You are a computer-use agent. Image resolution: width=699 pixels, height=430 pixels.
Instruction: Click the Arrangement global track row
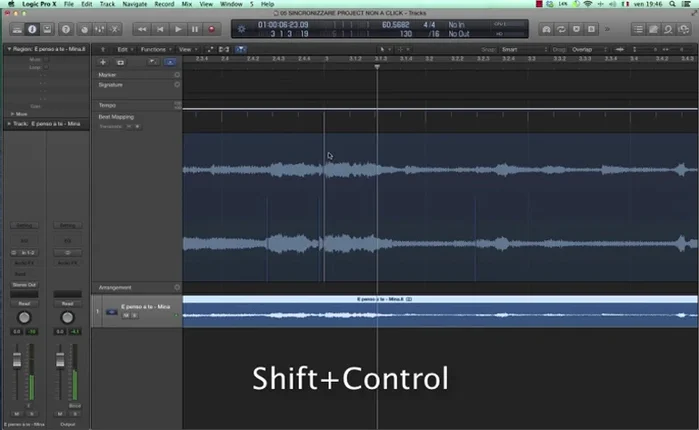point(137,287)
